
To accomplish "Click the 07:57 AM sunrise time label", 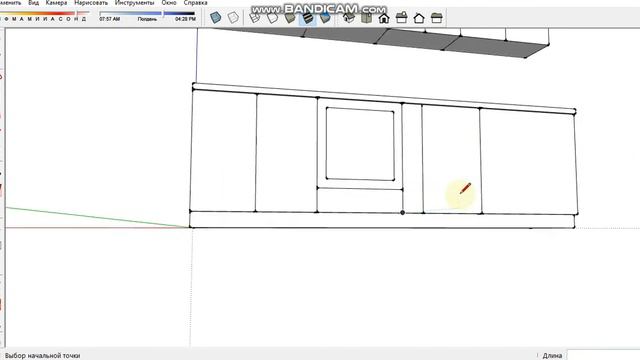I will coord(109,19).
